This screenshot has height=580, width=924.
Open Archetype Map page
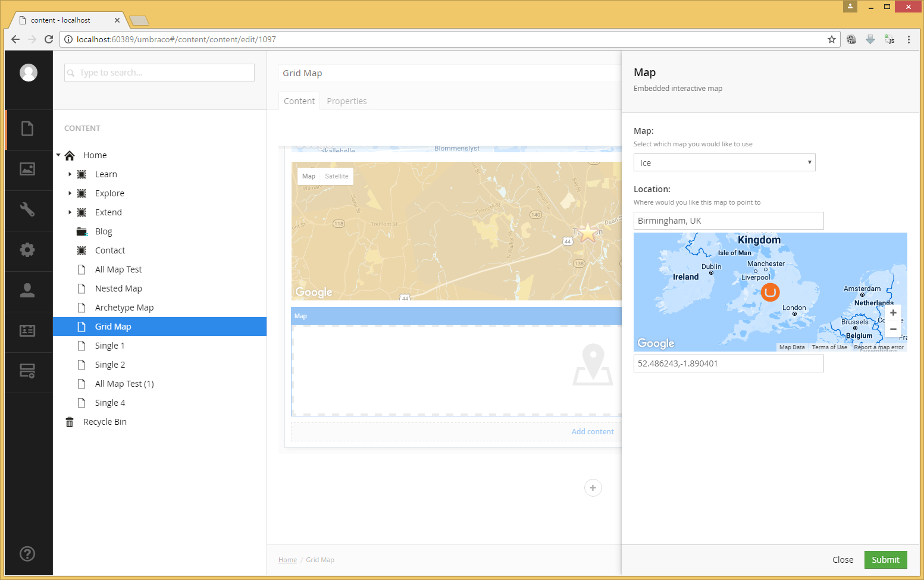coord(124,308)
